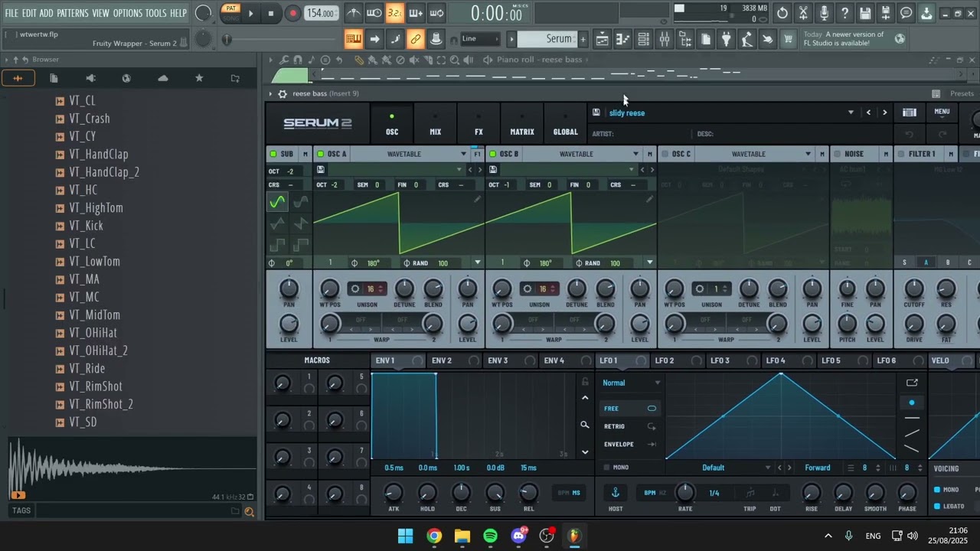The height and width of the screenshot is (551, 980).
Task: Click the save project floppy icon
Action: tap(865, 13)
